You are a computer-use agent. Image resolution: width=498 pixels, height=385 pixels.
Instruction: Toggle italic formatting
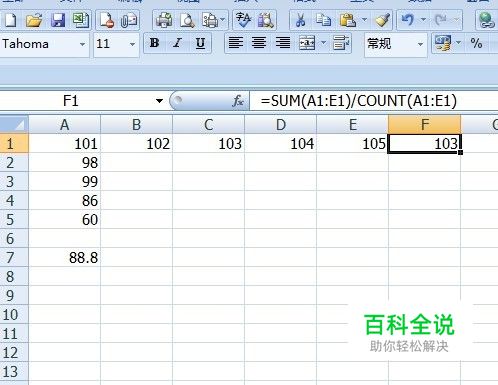177,43
